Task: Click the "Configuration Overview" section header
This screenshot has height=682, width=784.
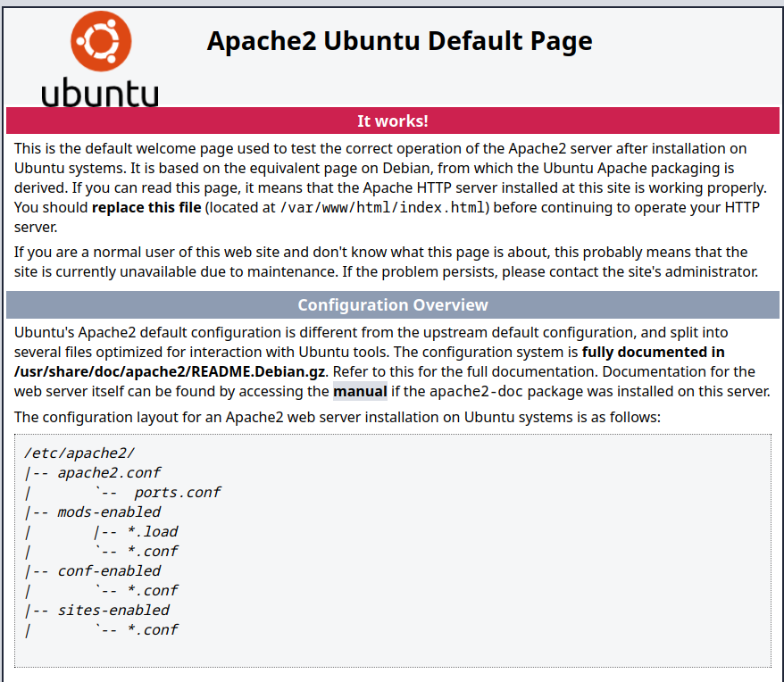Action: 393,304
